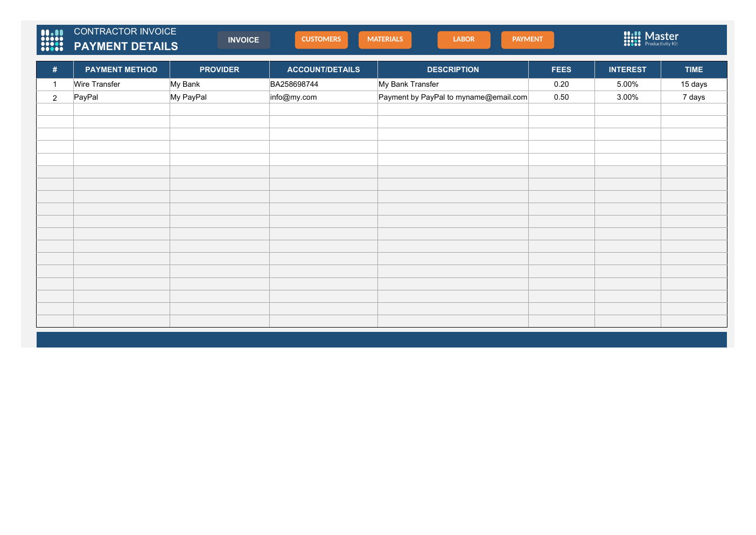756x535 pixels.
Task: Select the PAYMENT METHOD column header
Action: coord(121,70)
